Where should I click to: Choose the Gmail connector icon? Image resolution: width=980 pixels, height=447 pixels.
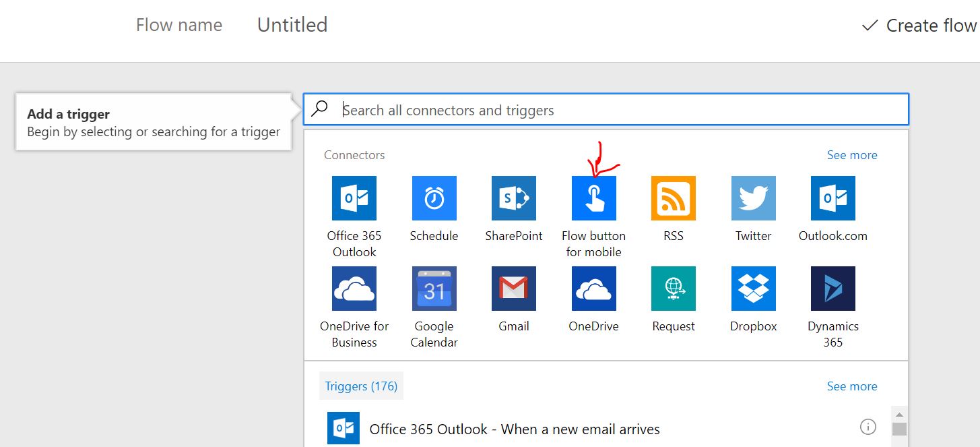coord(514,289)
